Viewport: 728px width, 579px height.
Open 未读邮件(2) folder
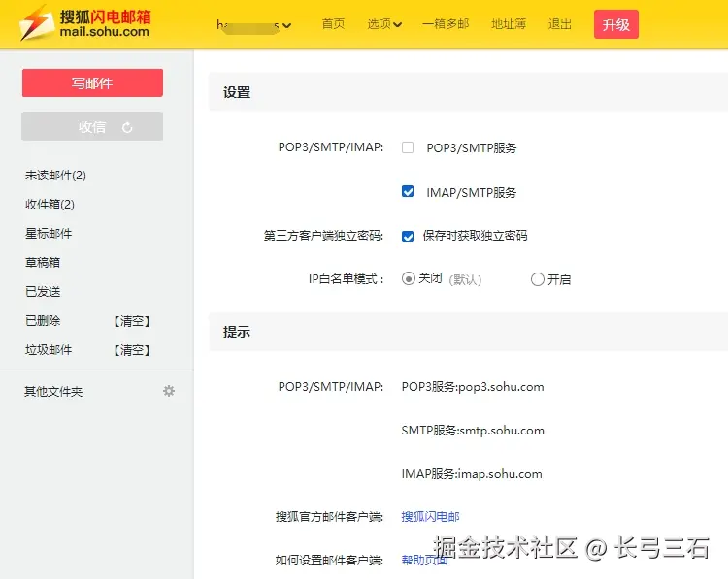click(55, 176)
